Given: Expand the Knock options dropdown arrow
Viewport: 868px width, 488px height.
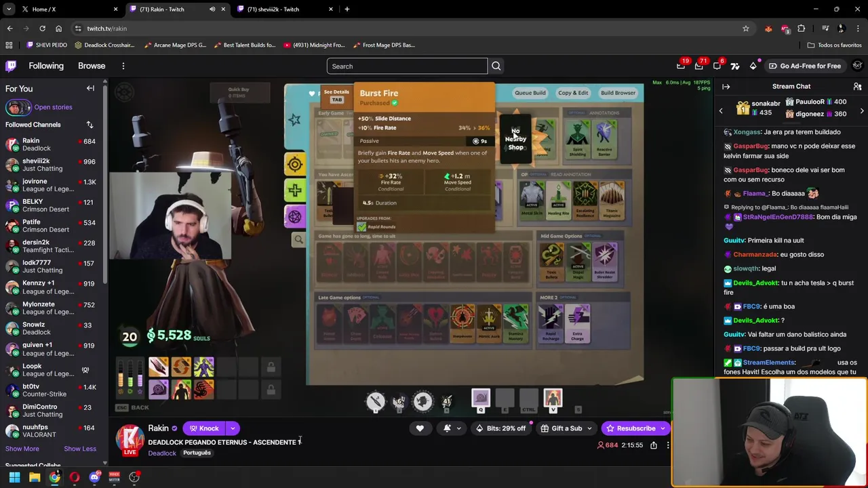Looking at the screenshot, I should coord(233,428).
